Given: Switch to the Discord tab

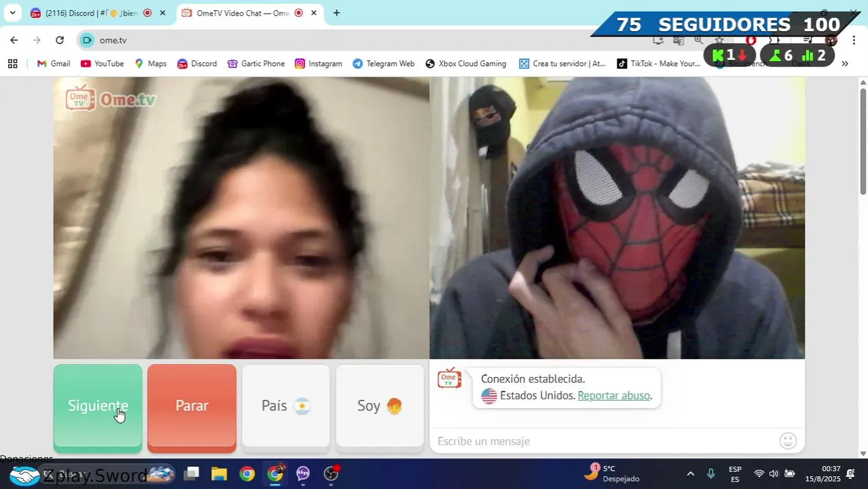Looking at the screenshot, I should 92,13.
